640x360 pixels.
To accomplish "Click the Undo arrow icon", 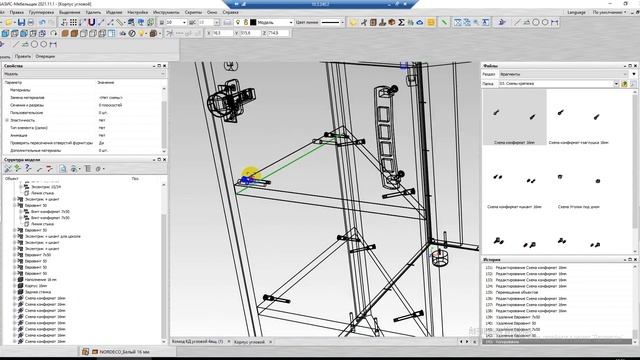I will click(x=42, y=22).
